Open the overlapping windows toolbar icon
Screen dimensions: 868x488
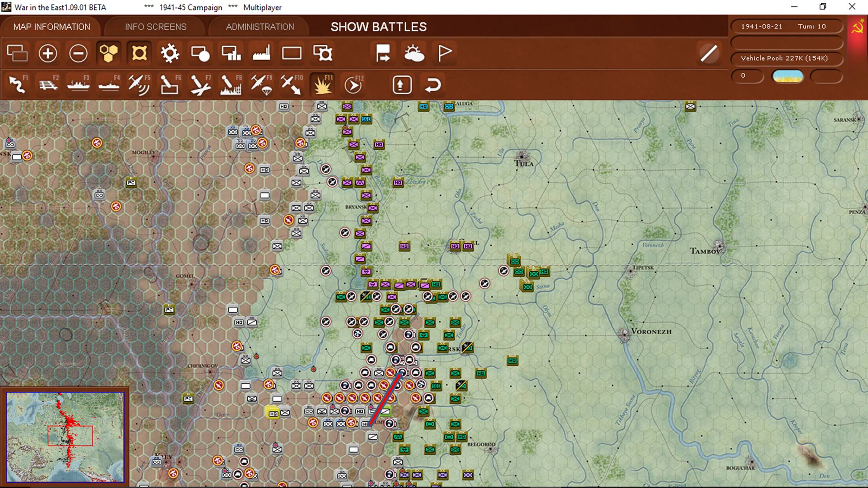[x=17, y=53]
